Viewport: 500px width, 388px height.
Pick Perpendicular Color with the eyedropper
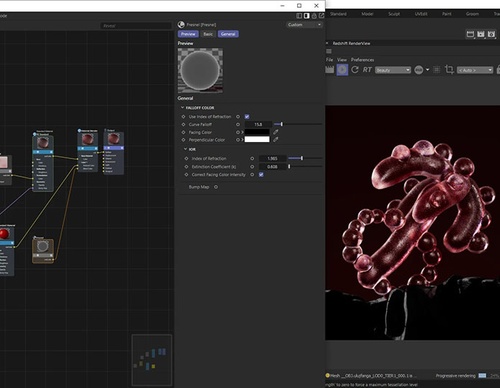pyautogui.click(x=276, y=140)
